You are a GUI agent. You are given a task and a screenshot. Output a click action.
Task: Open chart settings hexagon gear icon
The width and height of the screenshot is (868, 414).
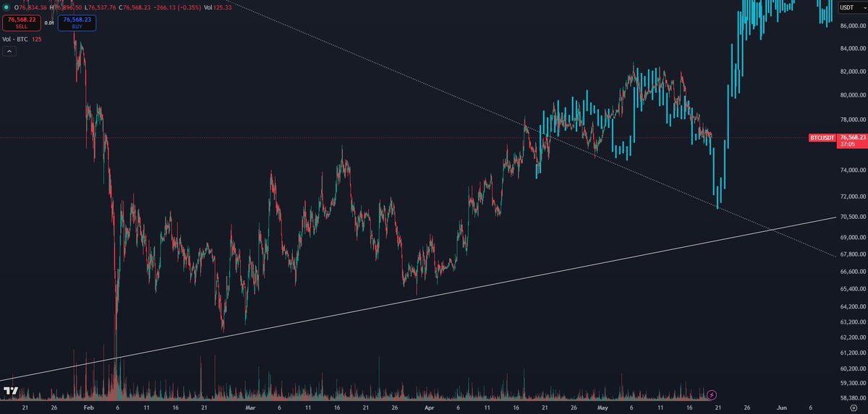pyautogui.click(x=854, y=408)
